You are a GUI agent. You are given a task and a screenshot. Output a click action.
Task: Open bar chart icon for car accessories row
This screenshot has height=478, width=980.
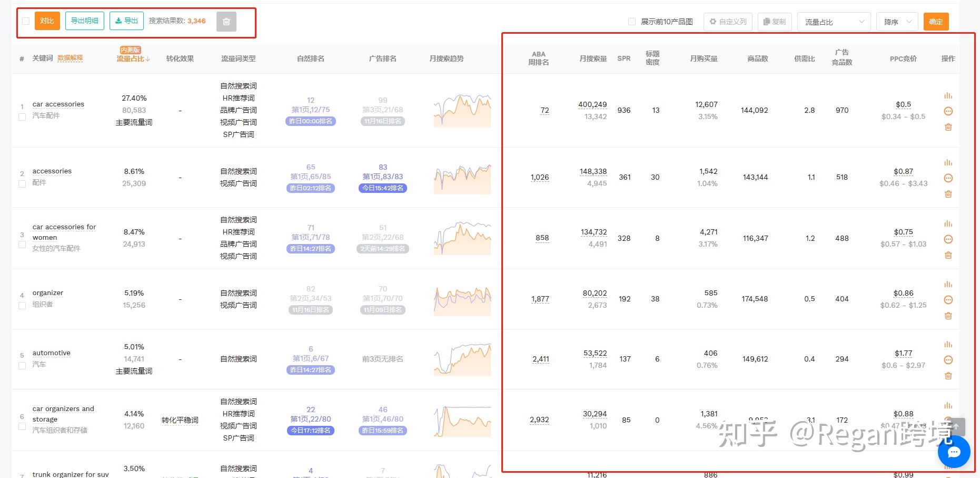click(948, 95)
